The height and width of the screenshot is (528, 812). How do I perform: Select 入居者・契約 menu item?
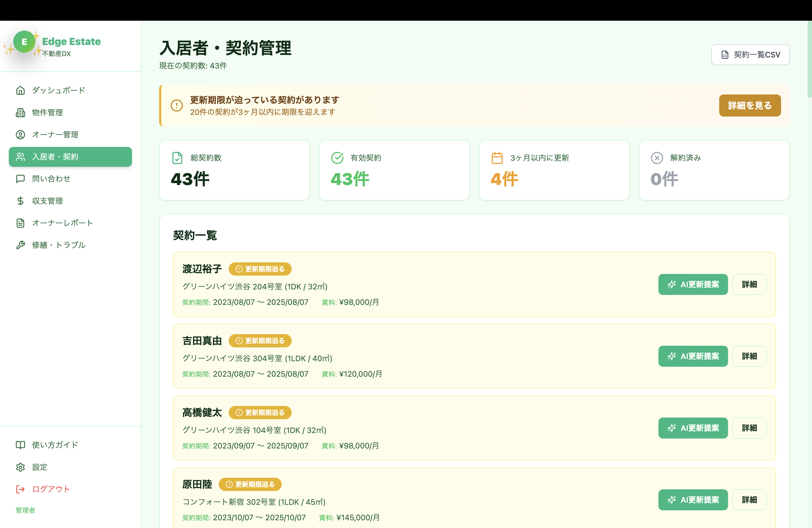[70, 157]
